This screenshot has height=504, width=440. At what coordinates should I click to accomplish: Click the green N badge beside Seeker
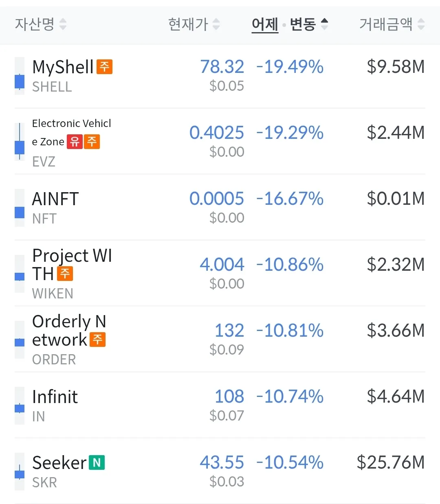pyautogui.click(x=97, y=462)
